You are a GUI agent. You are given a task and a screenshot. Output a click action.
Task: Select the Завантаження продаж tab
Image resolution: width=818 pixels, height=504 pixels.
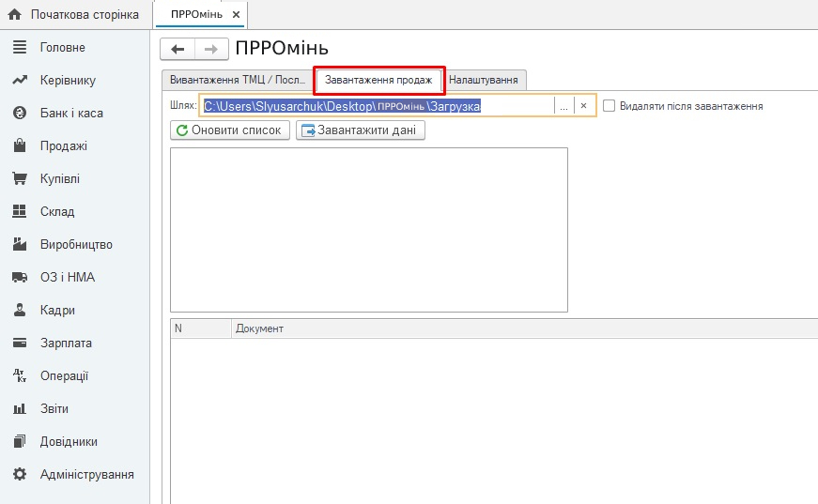tap(378, 81)
